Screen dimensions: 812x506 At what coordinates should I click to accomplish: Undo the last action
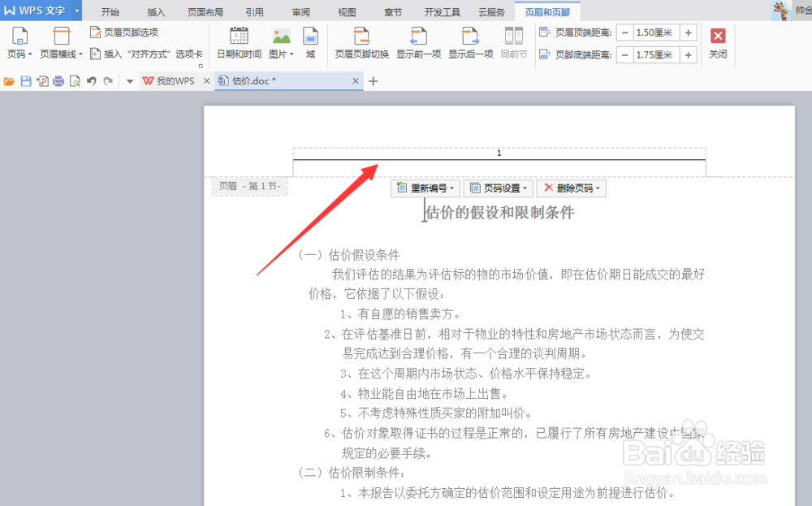[x=92, y=81]
